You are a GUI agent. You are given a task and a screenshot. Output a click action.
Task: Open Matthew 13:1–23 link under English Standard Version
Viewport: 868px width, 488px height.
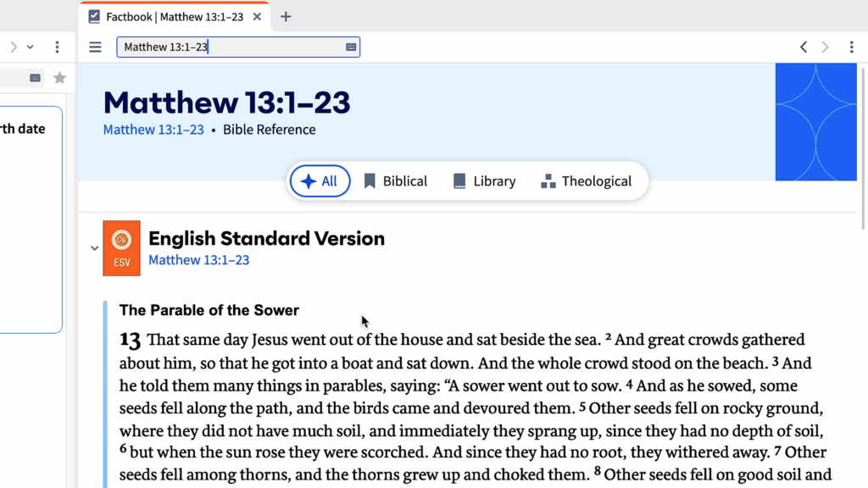(198, 260)
